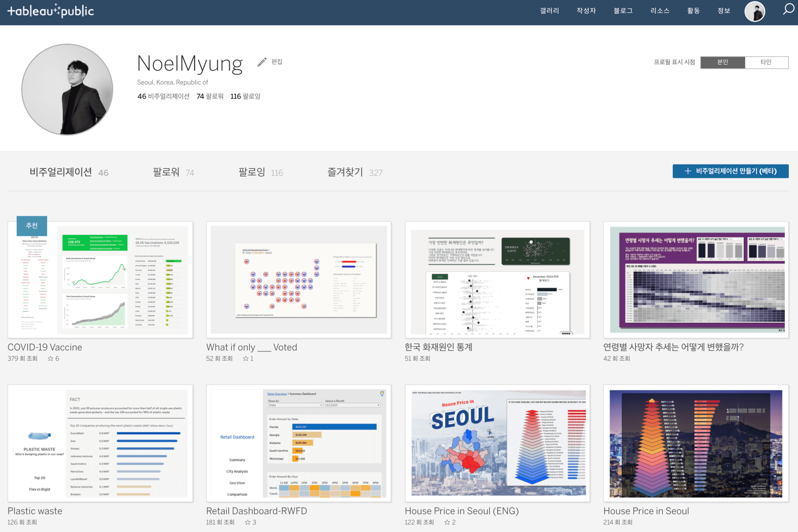The image size is (798, 532).
Task: Select the 팔로잉 116 tab
Action: click(x=260, y=172)
